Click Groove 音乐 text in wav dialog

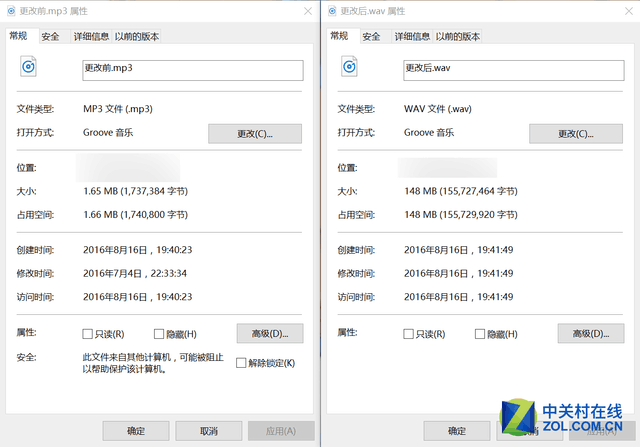point(429,133)
